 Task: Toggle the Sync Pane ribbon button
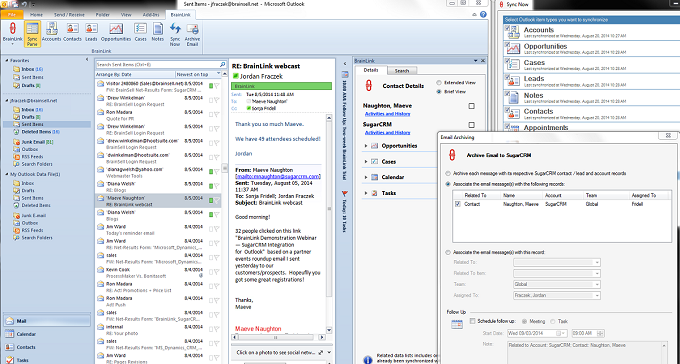tap(32, 33)
